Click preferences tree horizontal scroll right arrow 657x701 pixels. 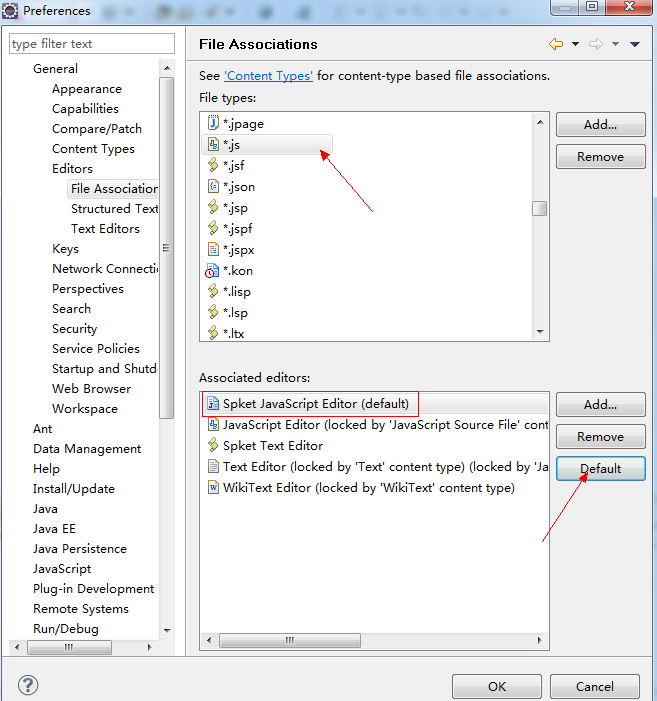(149, 647)
